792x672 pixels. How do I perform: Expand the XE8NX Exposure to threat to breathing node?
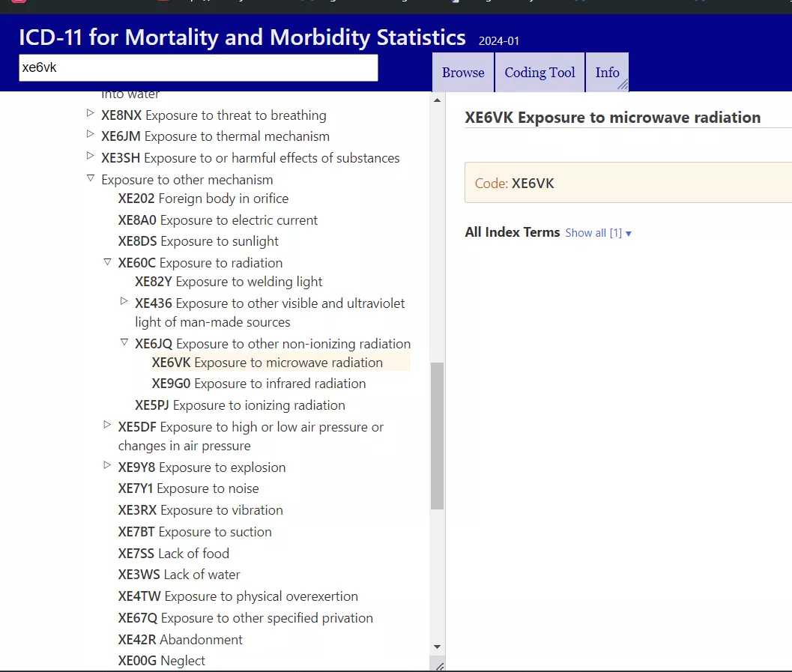(91, 114)
